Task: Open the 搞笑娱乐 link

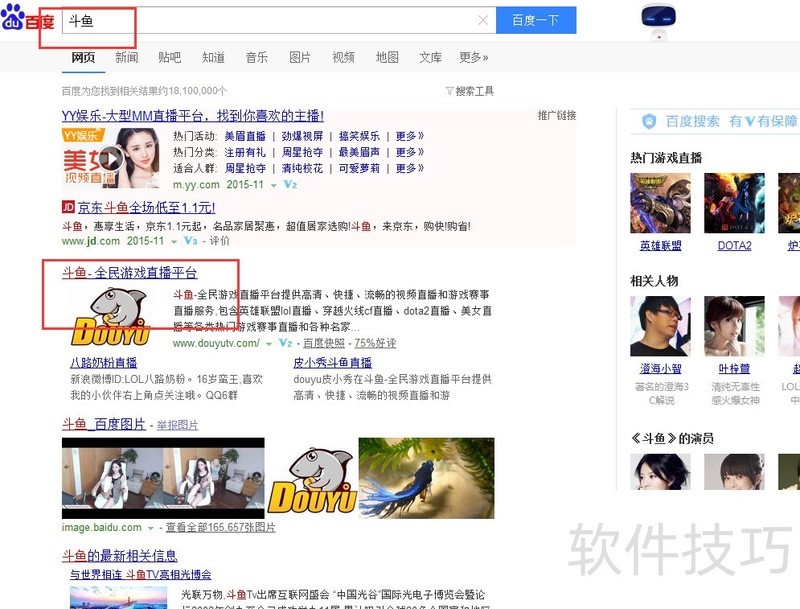Action: 359,136
